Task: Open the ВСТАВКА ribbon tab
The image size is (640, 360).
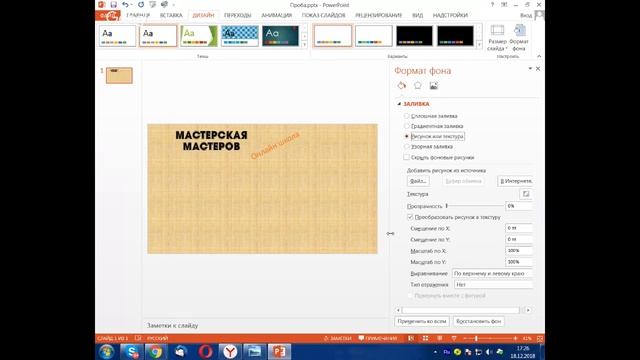Action: (x=171, y=15)
